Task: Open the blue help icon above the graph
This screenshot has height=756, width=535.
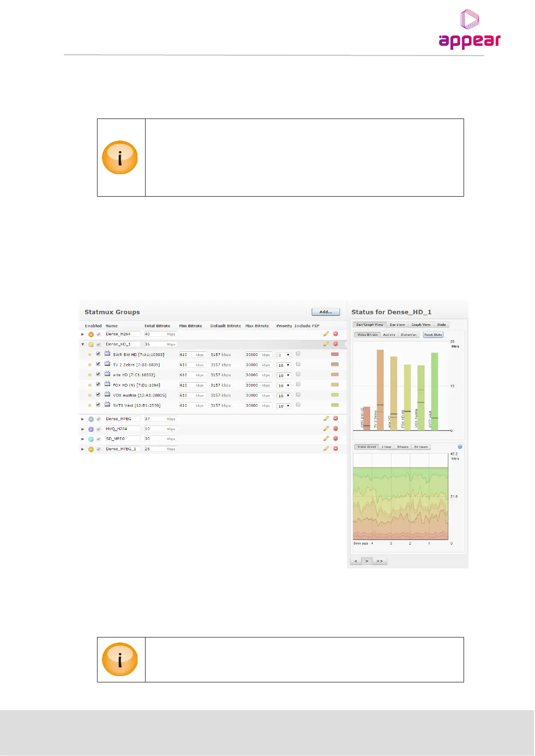Action: tap(460, 447)
